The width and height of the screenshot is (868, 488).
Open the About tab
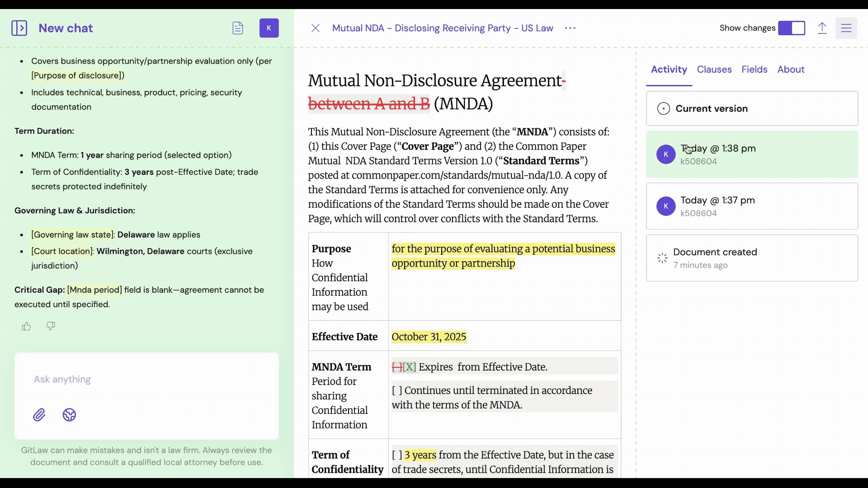click(x=791, y=70)
